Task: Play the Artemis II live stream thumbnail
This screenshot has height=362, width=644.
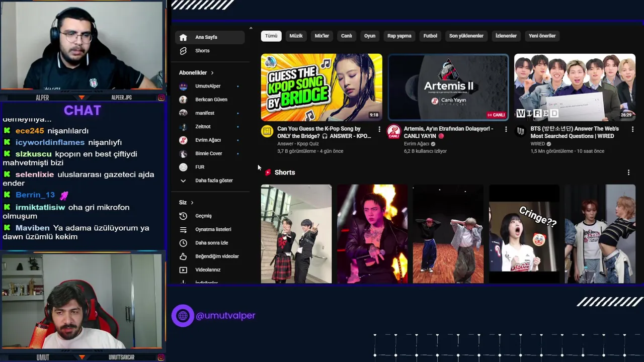Action: 448,87
